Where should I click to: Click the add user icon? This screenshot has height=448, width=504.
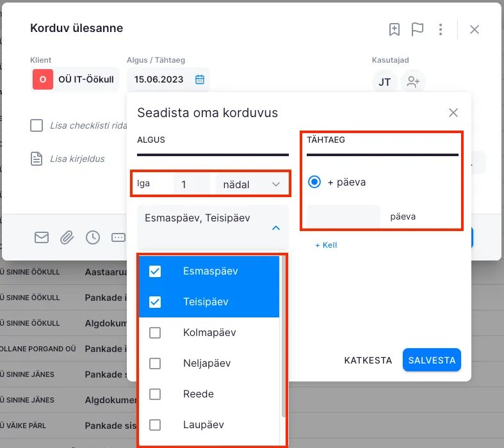[413, 82]
